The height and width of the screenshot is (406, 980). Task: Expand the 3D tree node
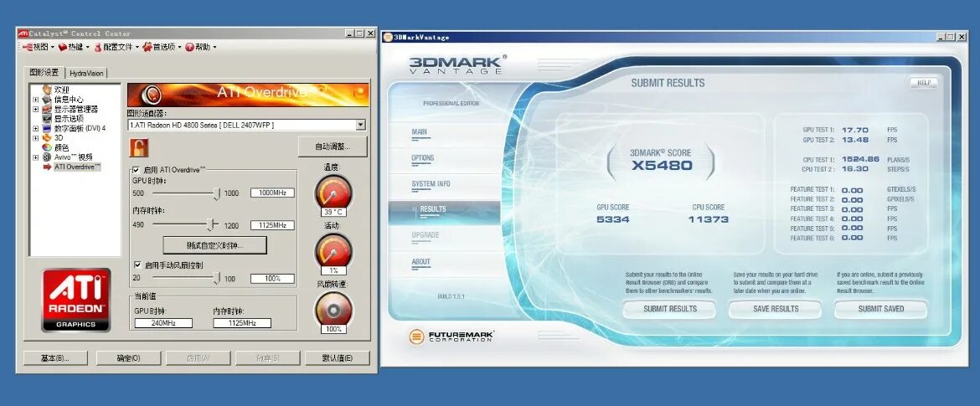pos(36,137)
